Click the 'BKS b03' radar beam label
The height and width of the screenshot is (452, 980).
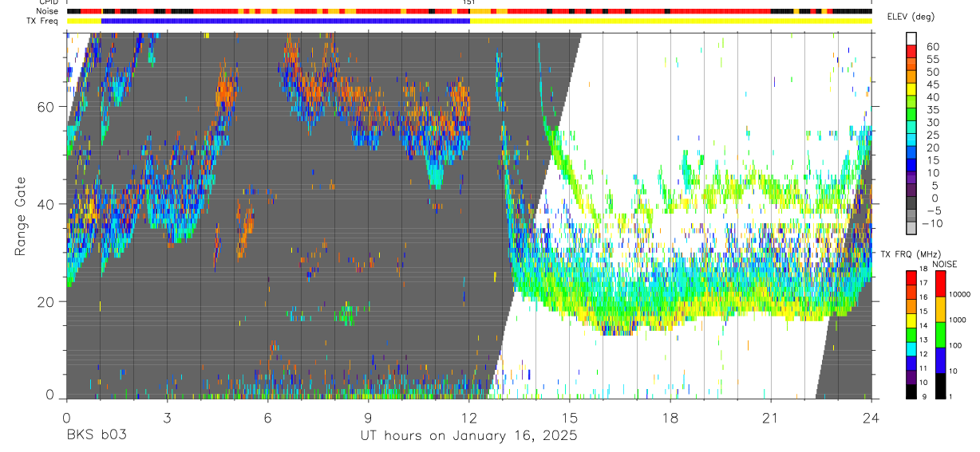(96, 436)
